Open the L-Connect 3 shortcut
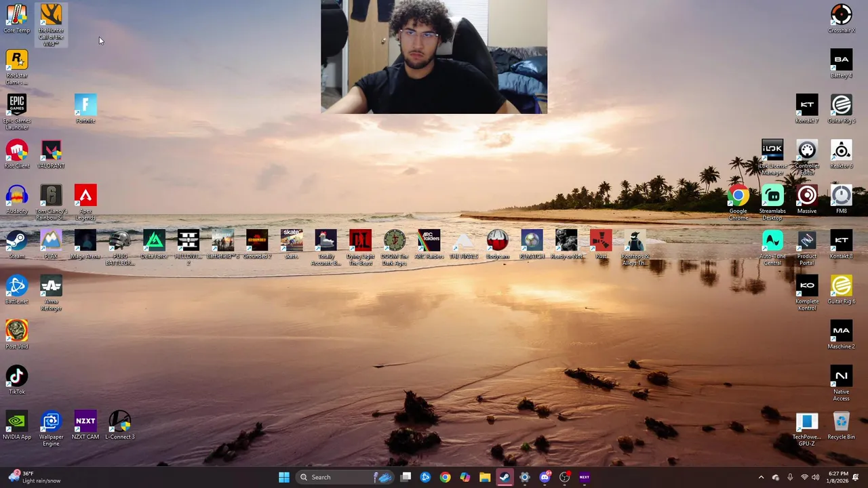868x488 pixels. [x=120, y=426]
